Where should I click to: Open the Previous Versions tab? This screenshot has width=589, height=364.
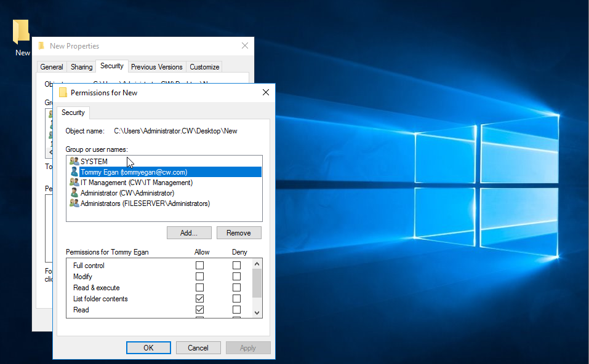(x=156, y=67)
